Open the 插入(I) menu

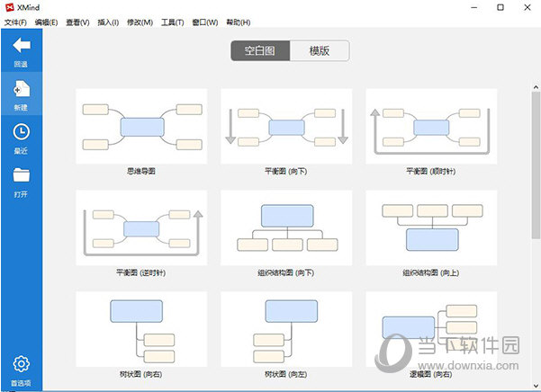click(108, 22)
